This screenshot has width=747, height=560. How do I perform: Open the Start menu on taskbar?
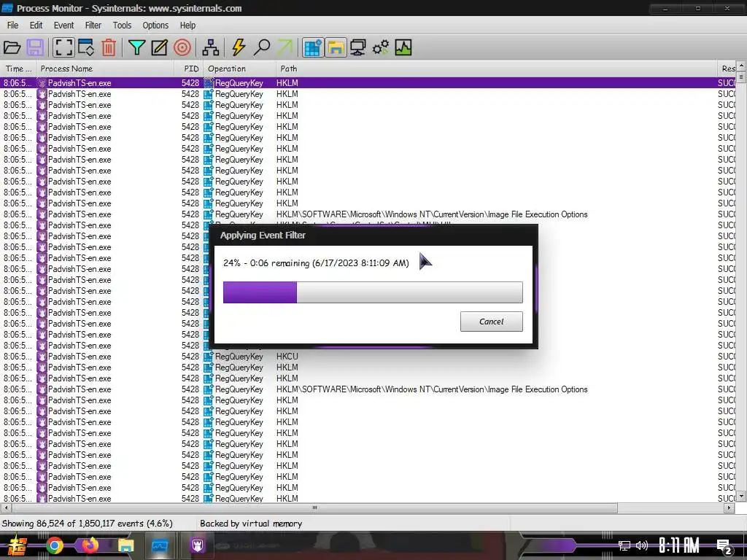click(x=16, y=545)
